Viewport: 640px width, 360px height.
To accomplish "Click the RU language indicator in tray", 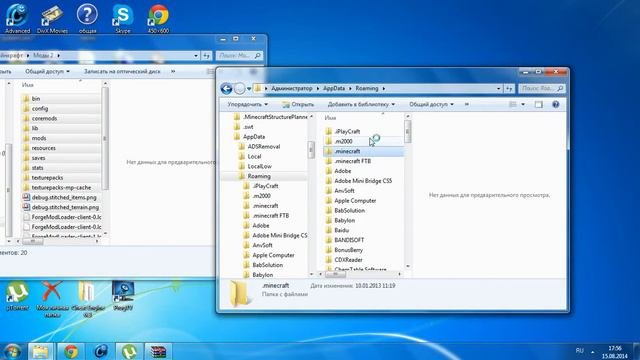I will tap(579, 351).
